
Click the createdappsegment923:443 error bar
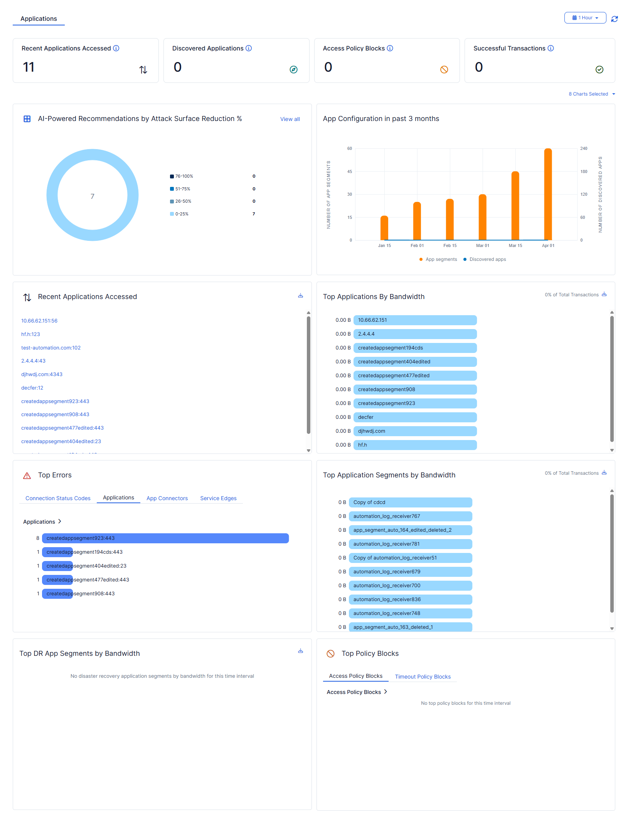point(165,538)
